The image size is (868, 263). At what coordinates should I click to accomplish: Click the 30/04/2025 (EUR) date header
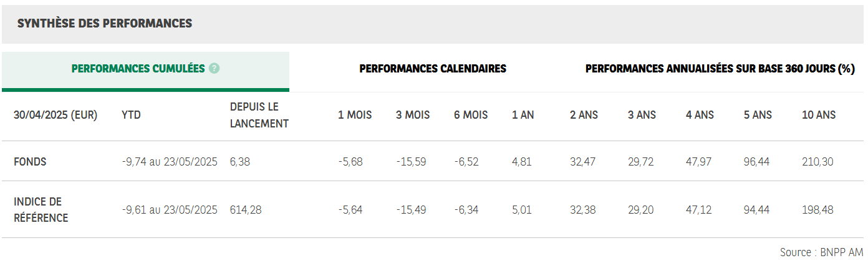55,115
